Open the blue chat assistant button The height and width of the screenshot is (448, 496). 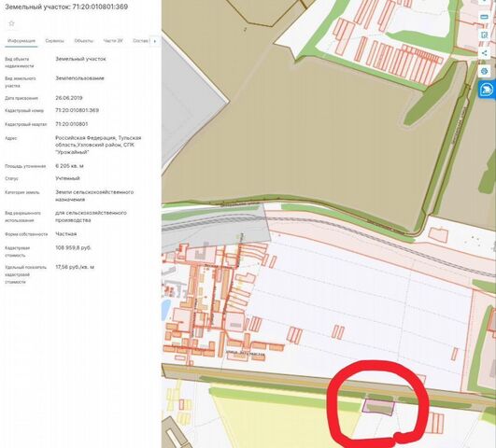pos(487,90)
